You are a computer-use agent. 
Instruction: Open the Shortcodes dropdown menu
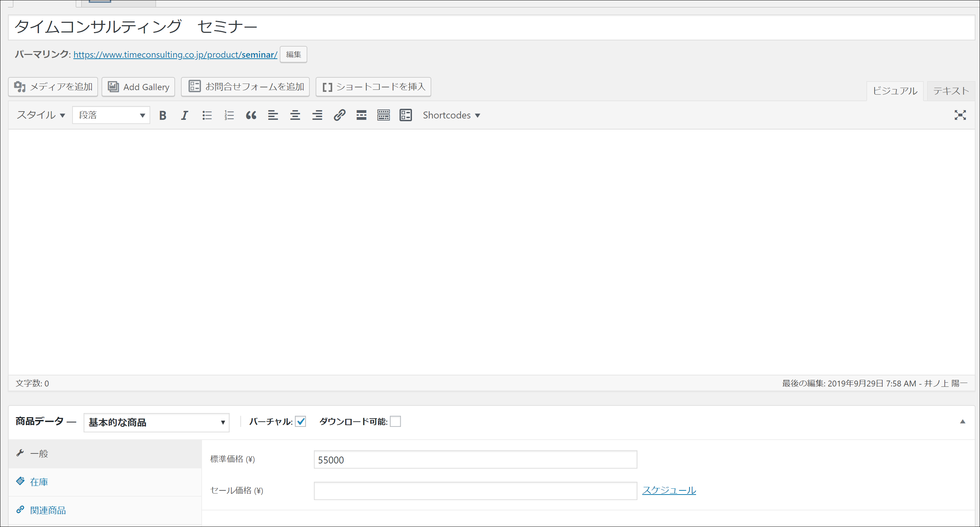point(451,115)
